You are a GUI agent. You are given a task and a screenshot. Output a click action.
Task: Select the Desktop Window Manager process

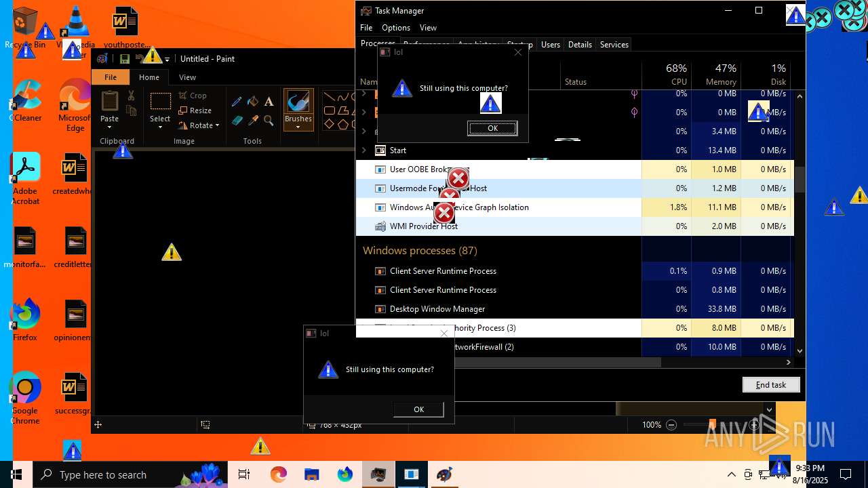pyautogui.click(x=574, y=309)
